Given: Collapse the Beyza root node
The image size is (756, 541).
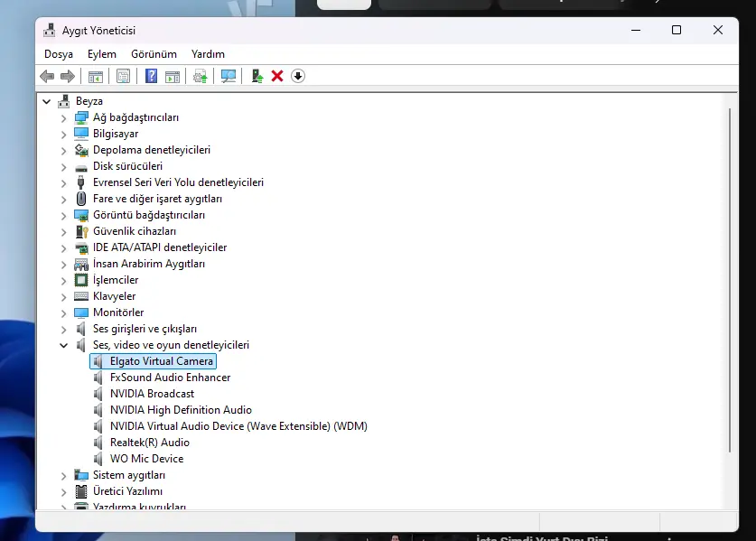Looking at the screenshot, I should click(x=47, y=101).
